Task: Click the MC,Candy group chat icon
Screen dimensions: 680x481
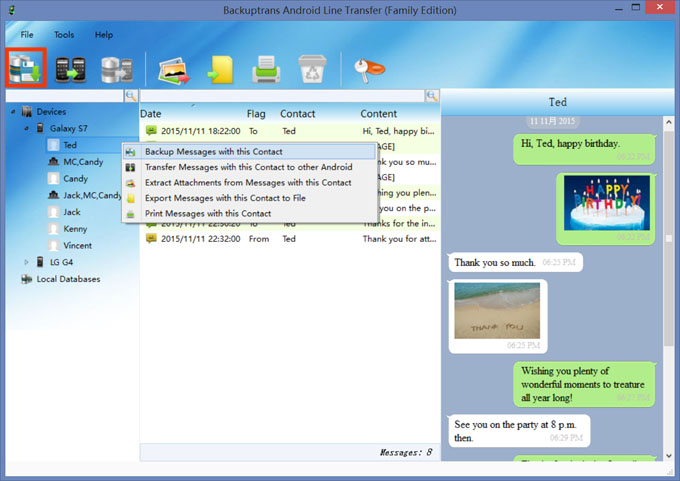Action: pyautogui.click(x=53, y=162)
